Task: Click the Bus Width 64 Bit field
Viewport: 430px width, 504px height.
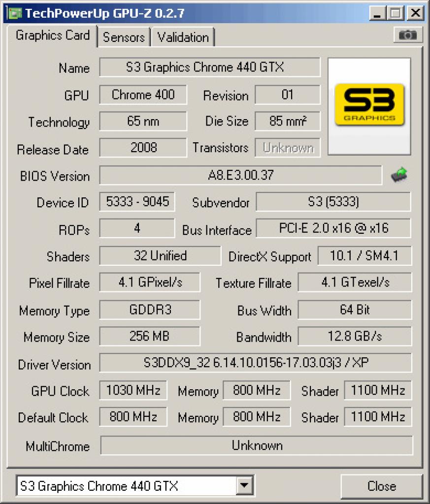Action: 355,310
